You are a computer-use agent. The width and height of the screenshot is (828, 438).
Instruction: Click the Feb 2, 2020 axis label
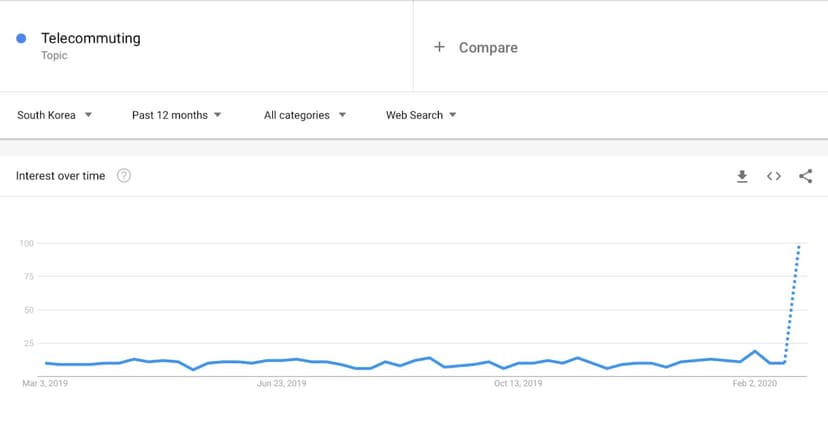pyautogui.click(x=755, y=384)
